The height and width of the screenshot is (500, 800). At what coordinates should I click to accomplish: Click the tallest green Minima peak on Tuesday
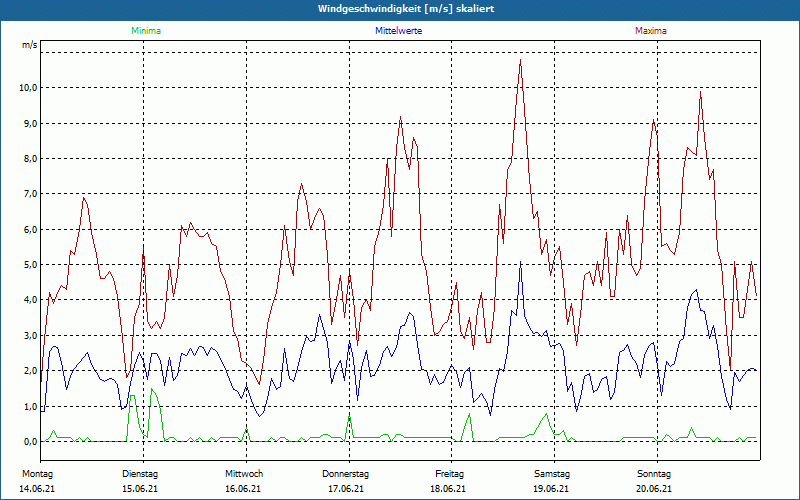click(x=152, y=389)
